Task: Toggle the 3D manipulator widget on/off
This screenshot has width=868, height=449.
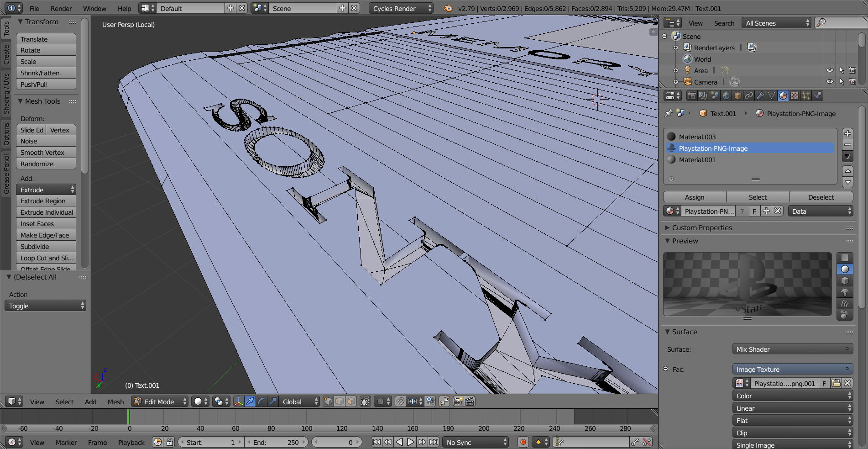Action: tap(239, 401)
